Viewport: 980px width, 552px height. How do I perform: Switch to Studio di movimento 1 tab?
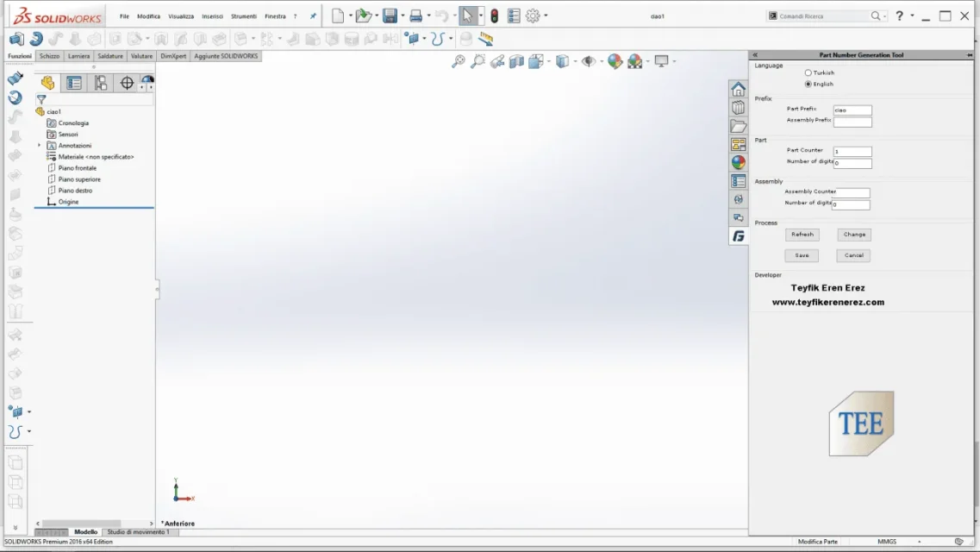(138, 532)
